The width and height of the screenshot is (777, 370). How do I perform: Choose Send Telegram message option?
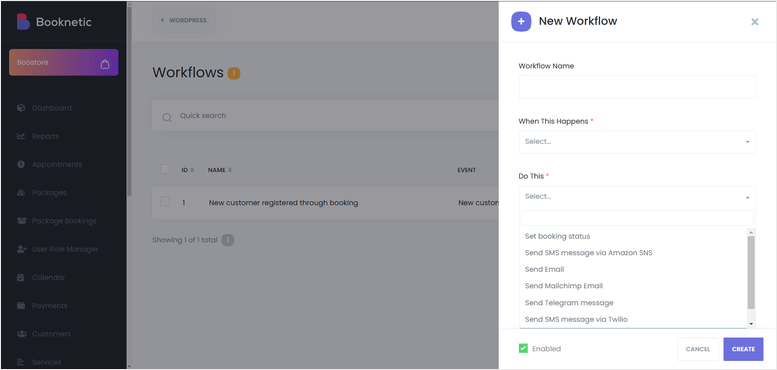[633, 303]
